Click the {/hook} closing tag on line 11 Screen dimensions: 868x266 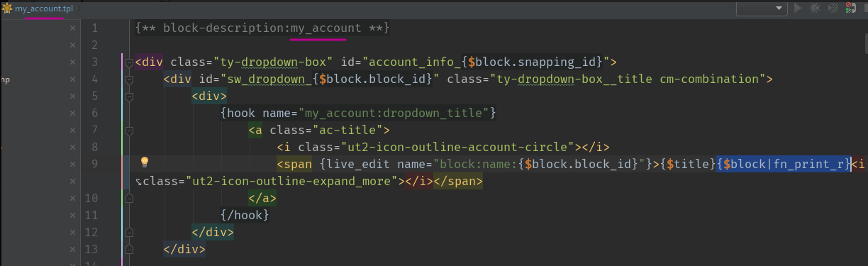pyautogui.click(x=245, y=216)
